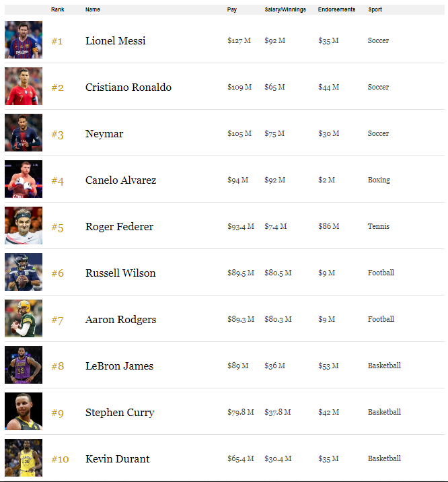Open the Roger Federer name link
This screenshot has height=482, width=448.
pyautogui.click(x=119, y=227)
